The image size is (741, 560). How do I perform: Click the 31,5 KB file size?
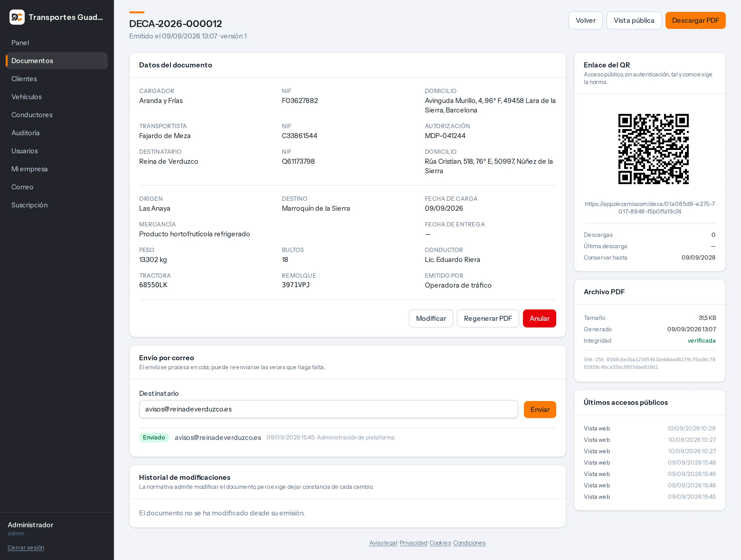tap(707, 318)
